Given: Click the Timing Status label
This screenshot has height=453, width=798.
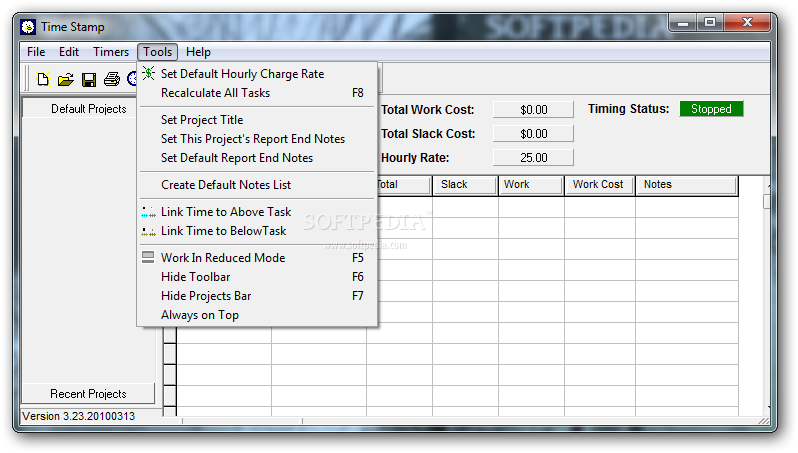Looking at the screenshot, I should coord(629,109).
